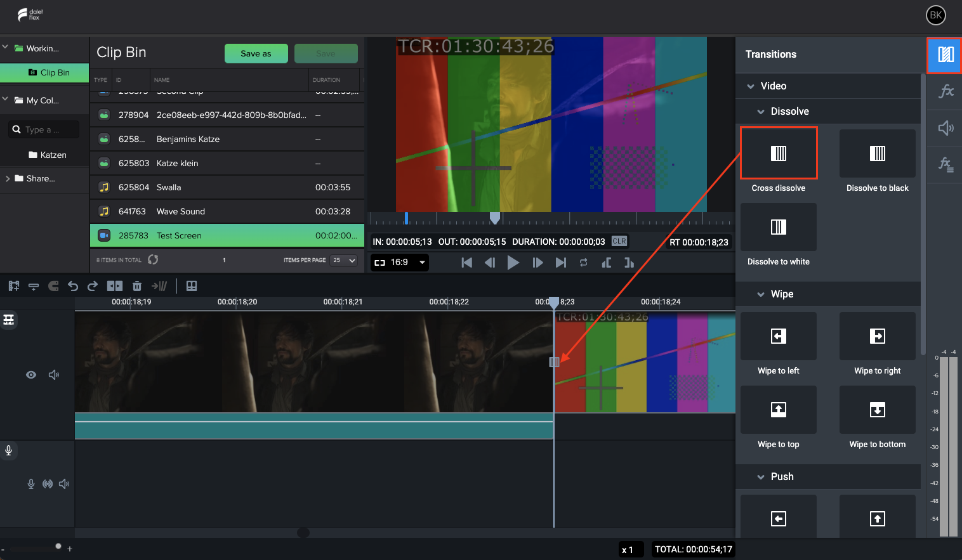The width and height of the screenshot is (962, 560).
Task: Select Clip Bin in the sidebar
Action: (x=44, y=72)
